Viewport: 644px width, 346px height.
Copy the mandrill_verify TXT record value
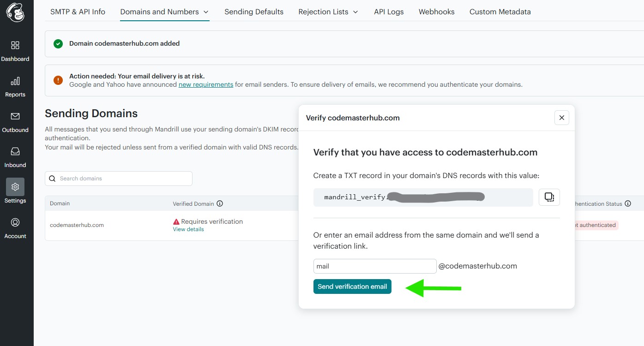pos(549,197)
